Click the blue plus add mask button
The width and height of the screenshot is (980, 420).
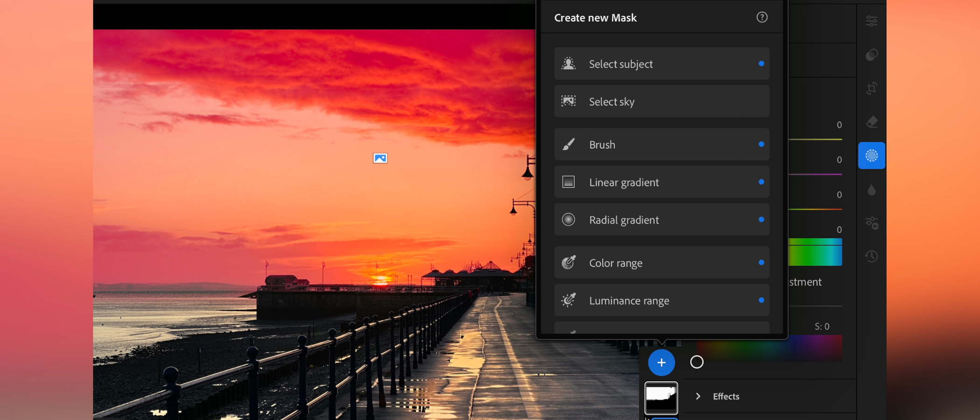point(661,362)
